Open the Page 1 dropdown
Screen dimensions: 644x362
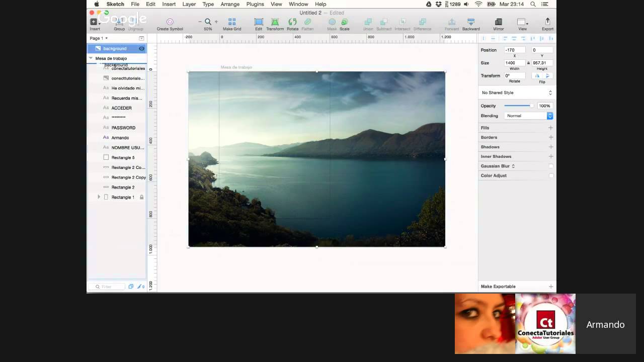(99, 38)
